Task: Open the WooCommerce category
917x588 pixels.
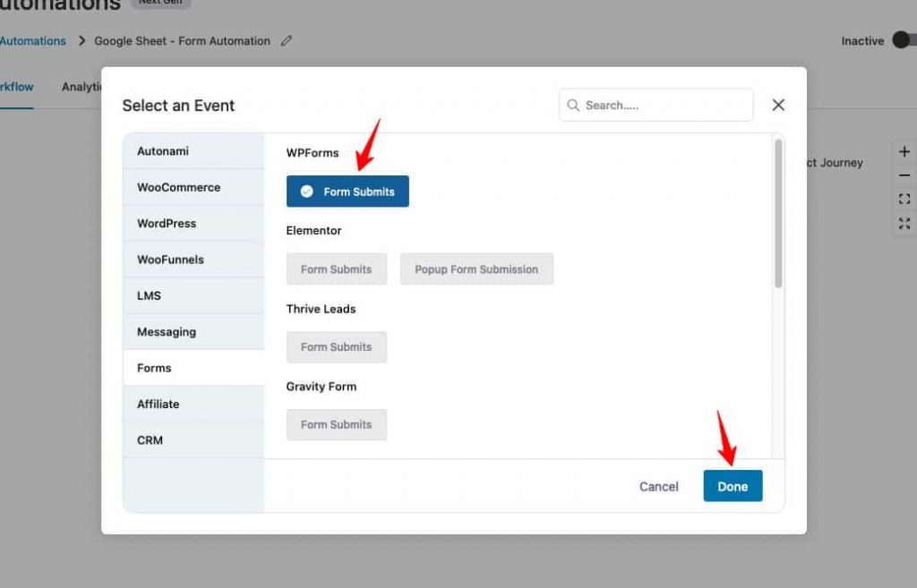Action: click(193, 187)
